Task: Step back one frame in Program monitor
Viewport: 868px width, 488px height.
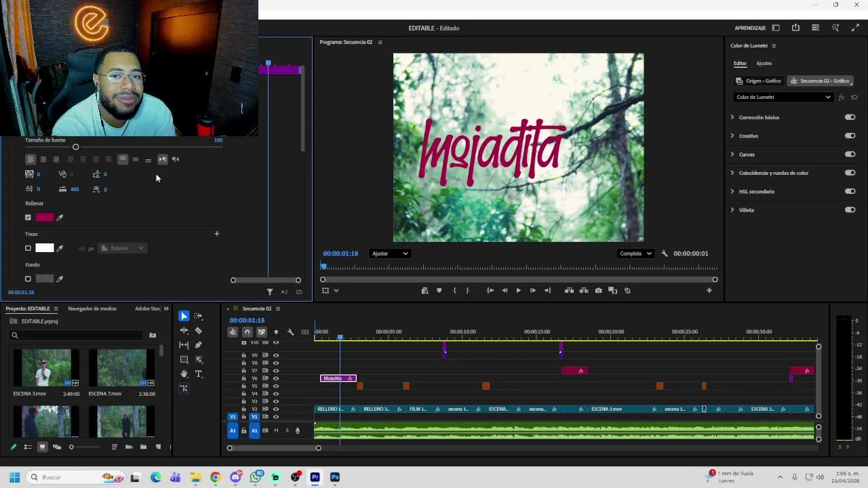Action: click(504, 291)
